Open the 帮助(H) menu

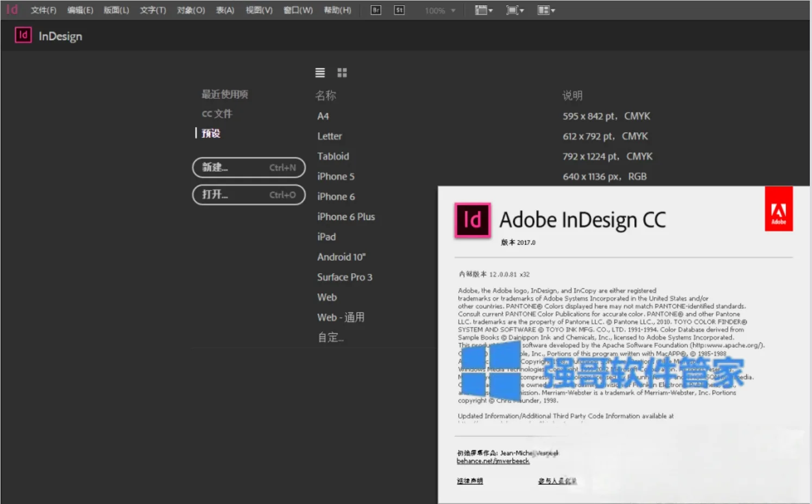click(x=337, y=10)
